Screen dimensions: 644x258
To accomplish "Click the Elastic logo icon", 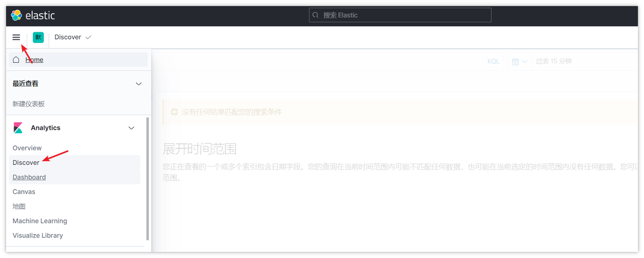I will [x=17, y=15].
